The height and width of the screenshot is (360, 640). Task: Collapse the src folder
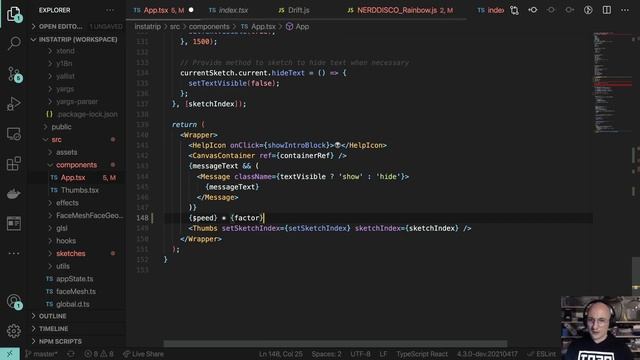(x=56, y=140)
